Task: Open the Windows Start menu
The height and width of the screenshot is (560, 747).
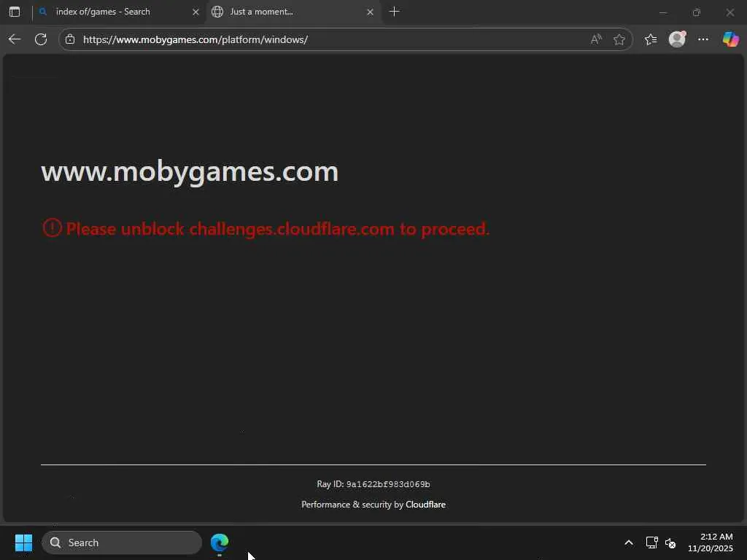Action: tap(23, 542)
